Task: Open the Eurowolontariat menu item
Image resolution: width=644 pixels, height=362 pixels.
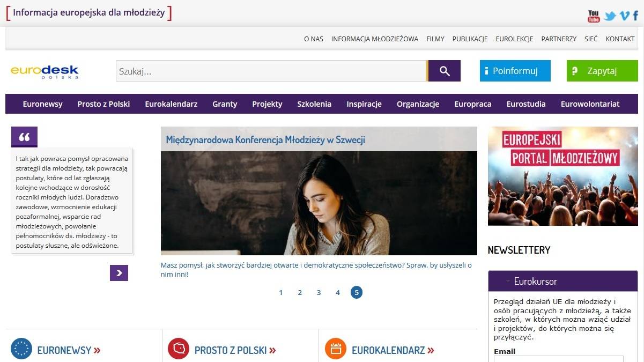Action: coord(590,104)
